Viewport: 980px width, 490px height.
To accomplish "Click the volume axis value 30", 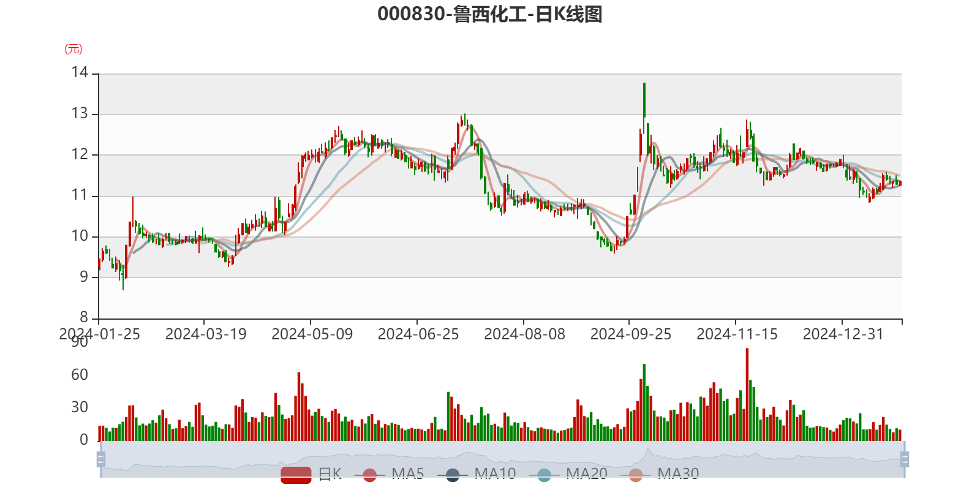I will (80, 407).
